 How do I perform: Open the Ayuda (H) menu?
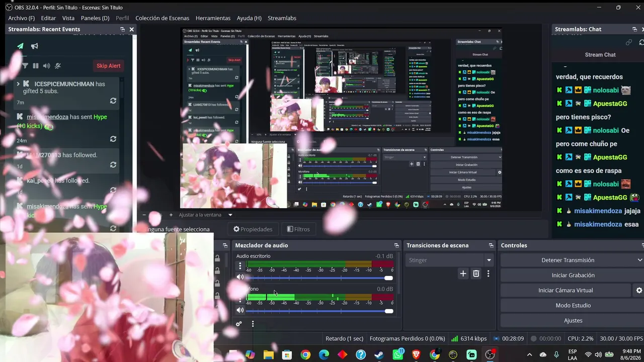249,18
